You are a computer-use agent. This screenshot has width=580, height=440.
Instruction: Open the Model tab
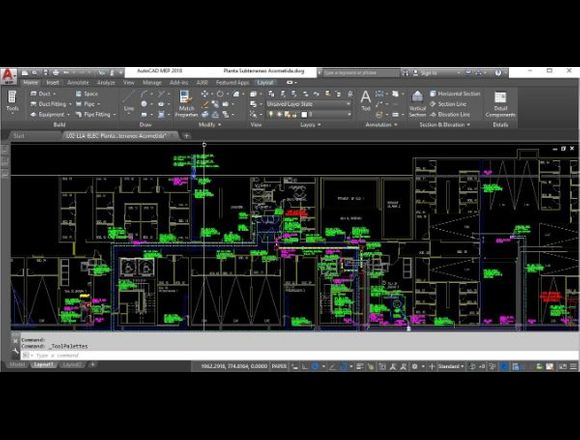(17, 365)
